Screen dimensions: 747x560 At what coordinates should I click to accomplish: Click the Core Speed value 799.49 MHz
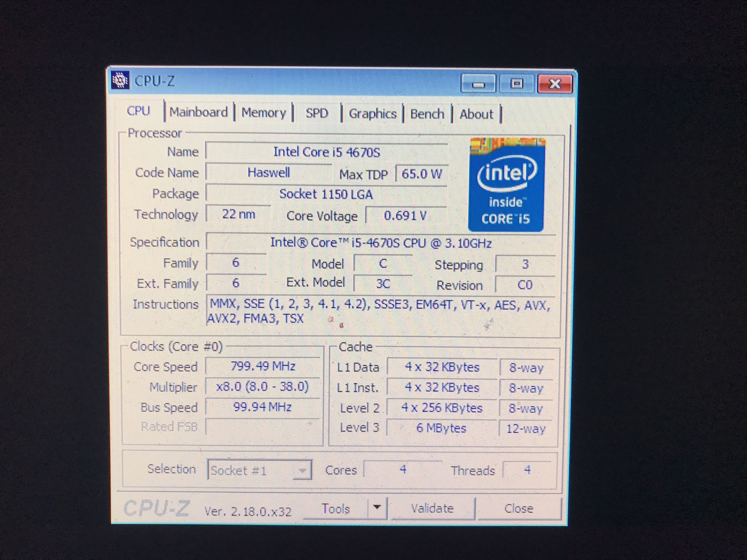[263, 366]
